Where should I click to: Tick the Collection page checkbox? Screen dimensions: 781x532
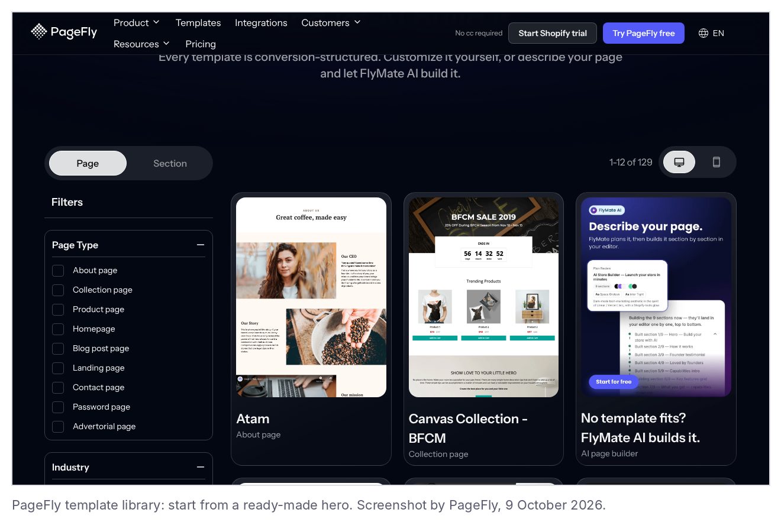pyautogui.click(x=58, y=290)
